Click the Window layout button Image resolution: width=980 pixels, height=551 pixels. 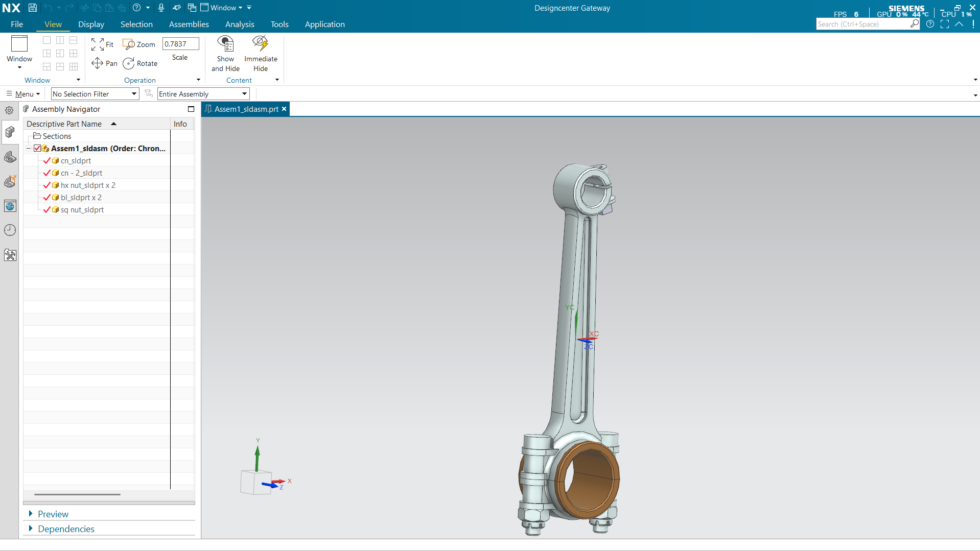(x=19, y=53)
